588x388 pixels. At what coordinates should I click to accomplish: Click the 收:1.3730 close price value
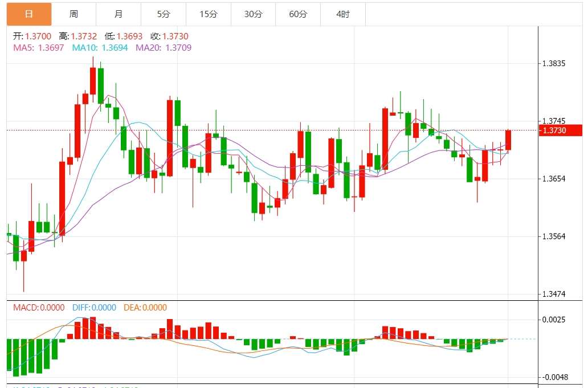click(x=169, y=36)
